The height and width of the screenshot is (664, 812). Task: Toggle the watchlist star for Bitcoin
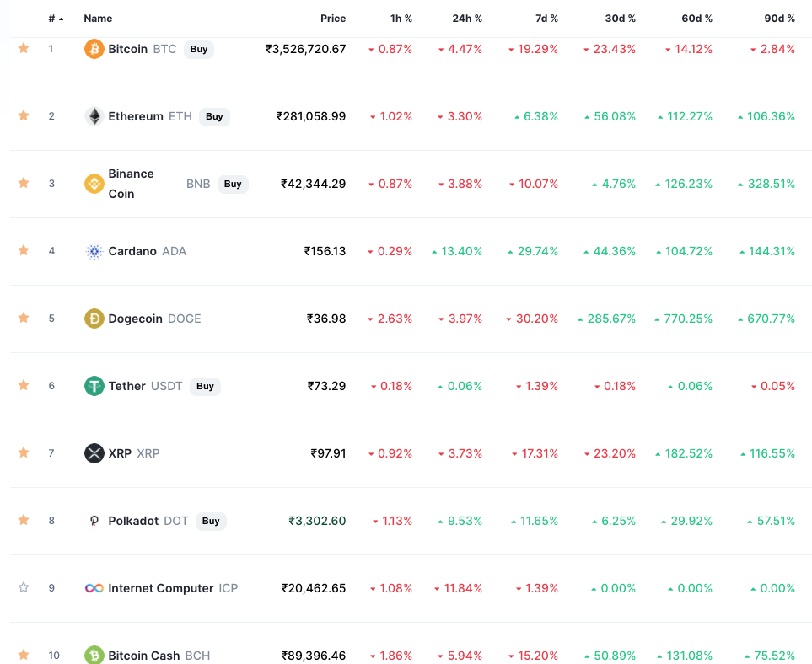tap(24, 48)
